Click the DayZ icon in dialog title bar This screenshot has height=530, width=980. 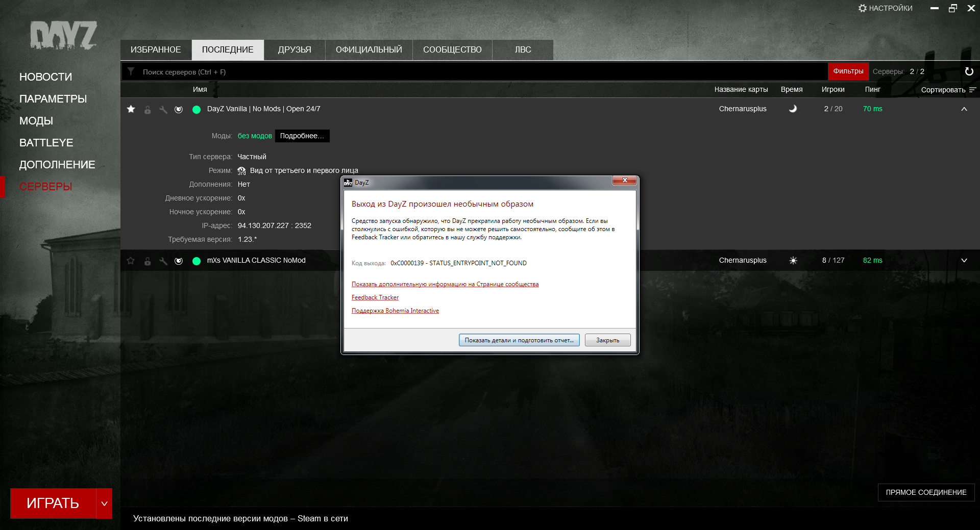coord(348,183)
